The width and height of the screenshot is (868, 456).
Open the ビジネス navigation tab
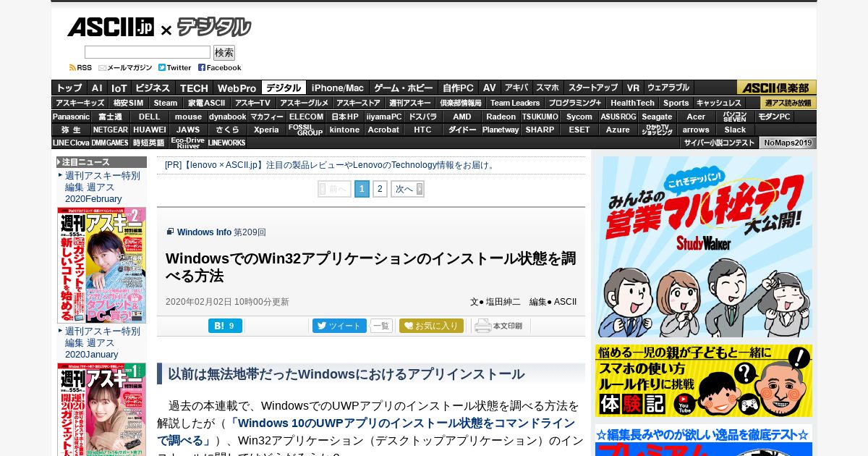point(153,88)
